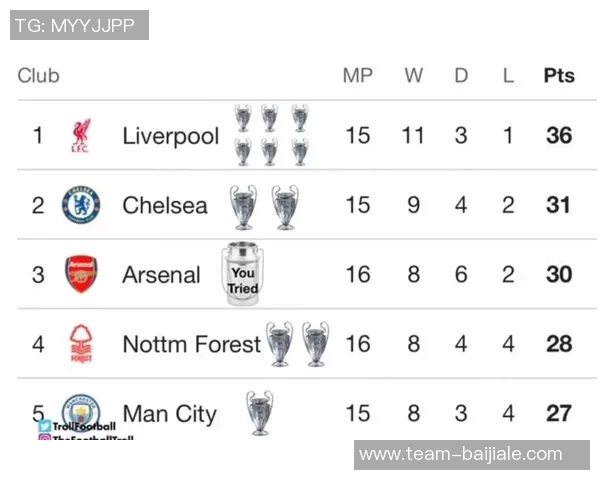Viewport: 600px width, 480px height.
Task: Click the Nottingham Forest crest icon
Action: pyautogui.click(x=81, y=344)
